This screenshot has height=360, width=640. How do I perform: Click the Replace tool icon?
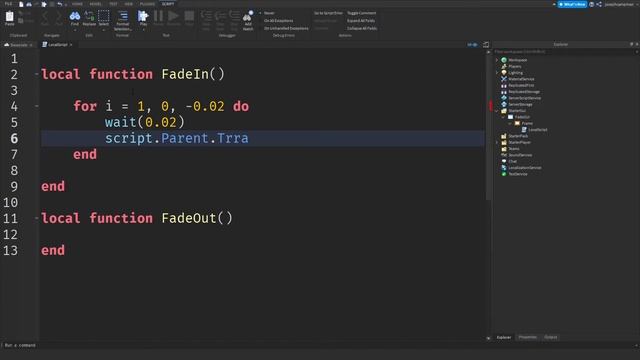tap(89, 16)
